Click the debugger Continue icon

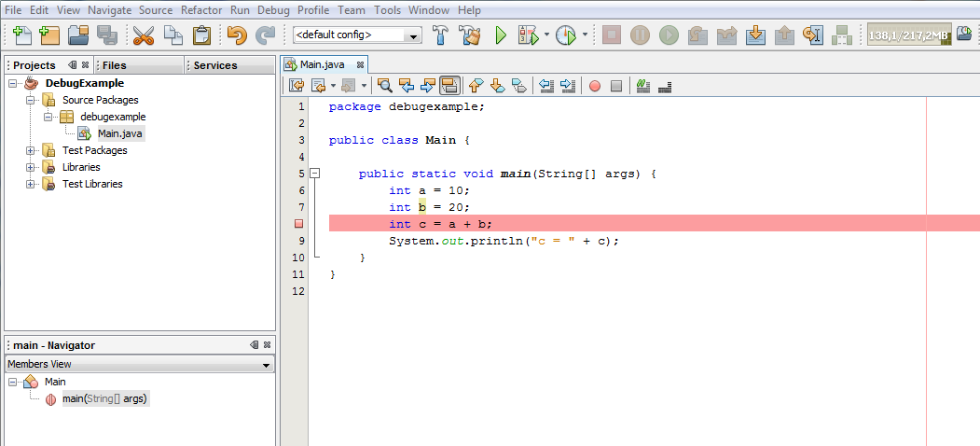coord(669,35)
